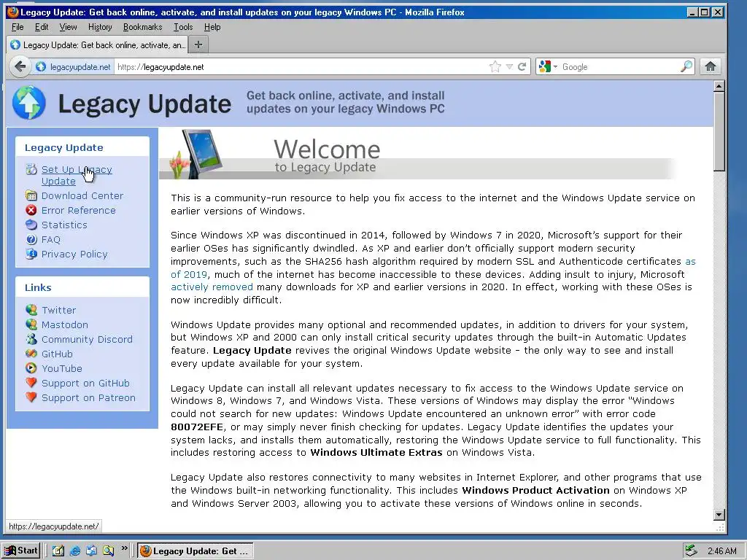Click the scrollbar up arrow

tap(719, 86)
